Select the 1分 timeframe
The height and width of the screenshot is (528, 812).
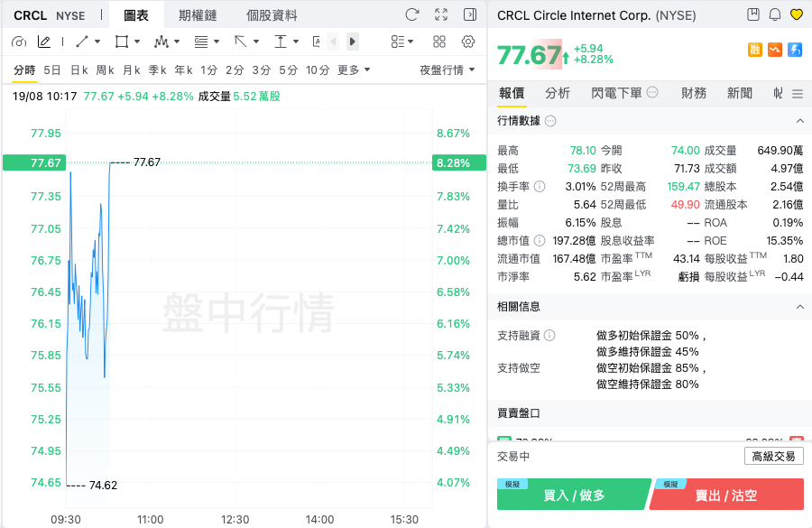[208, 70]
